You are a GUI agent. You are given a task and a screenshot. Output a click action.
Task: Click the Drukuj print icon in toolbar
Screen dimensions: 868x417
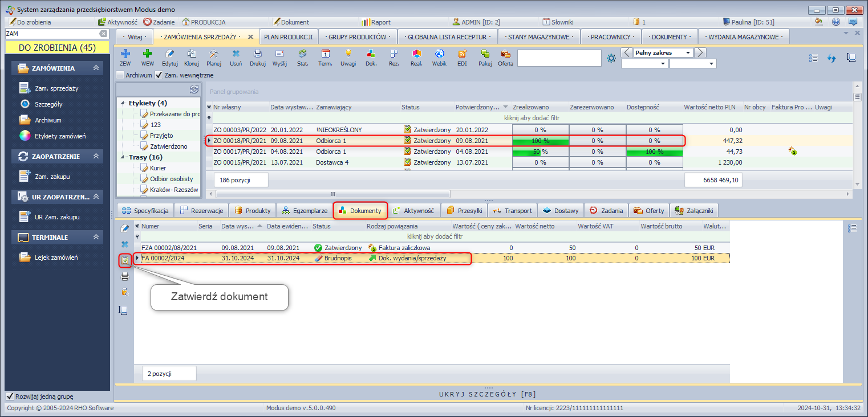point(258,54)
